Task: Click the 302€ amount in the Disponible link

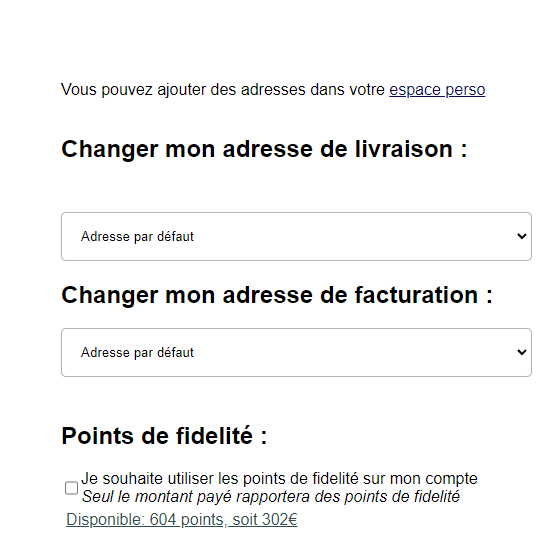Action: pos(280,519)
